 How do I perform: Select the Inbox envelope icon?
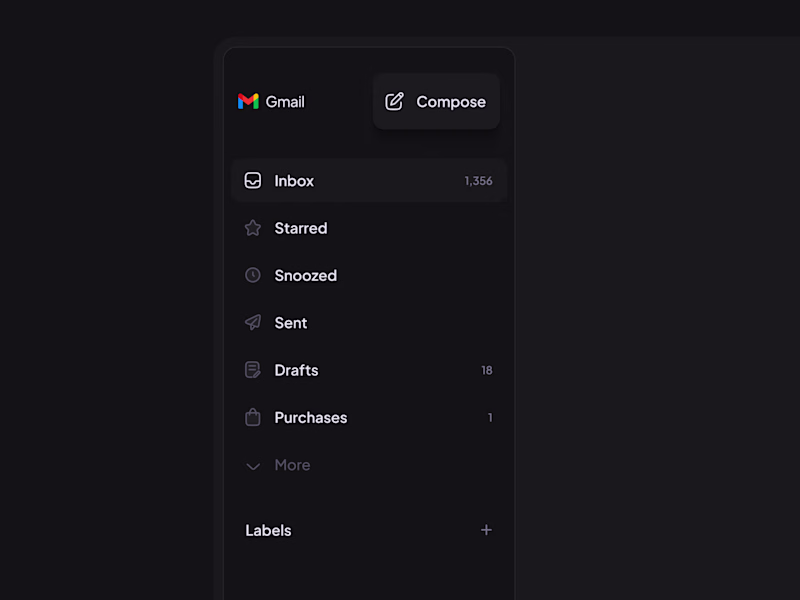(x=253, y=181)
